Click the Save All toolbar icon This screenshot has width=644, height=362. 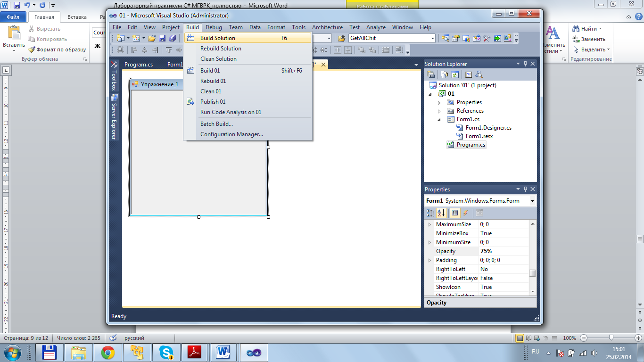click(173, 38)
